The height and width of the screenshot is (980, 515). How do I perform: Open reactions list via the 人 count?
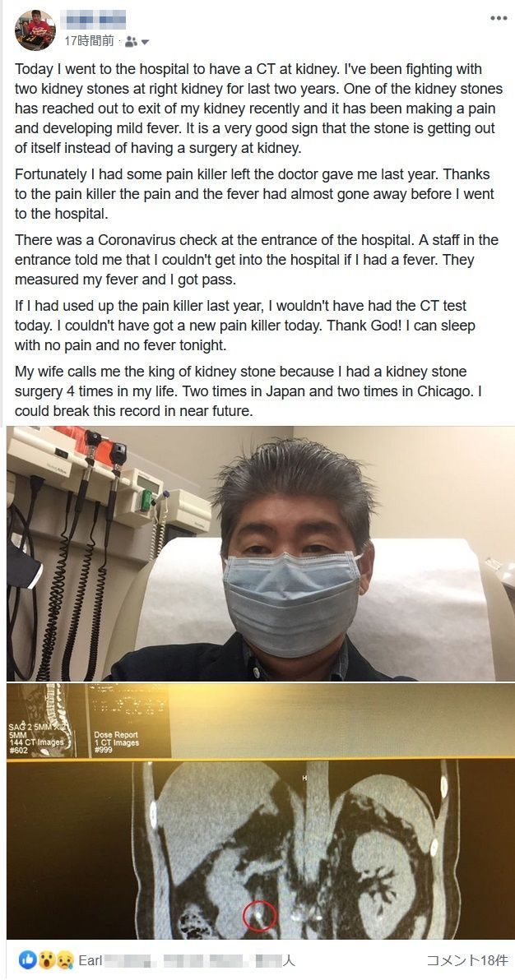click(288, 960)
